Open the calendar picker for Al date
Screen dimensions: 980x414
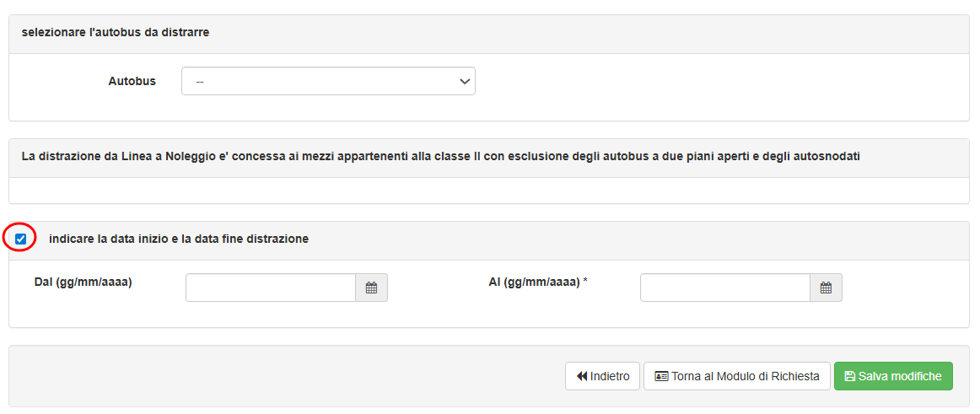click(x=826, y=288)
